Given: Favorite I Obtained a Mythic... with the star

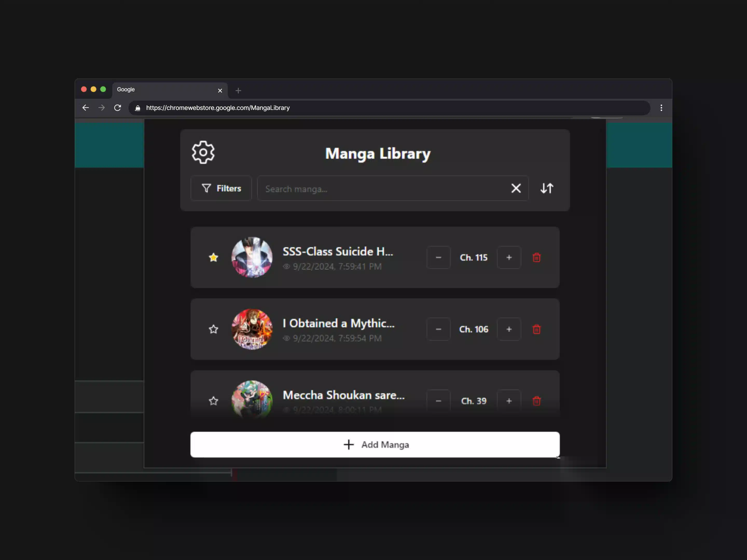Looking at the screenshot, I should pos(213,329).
